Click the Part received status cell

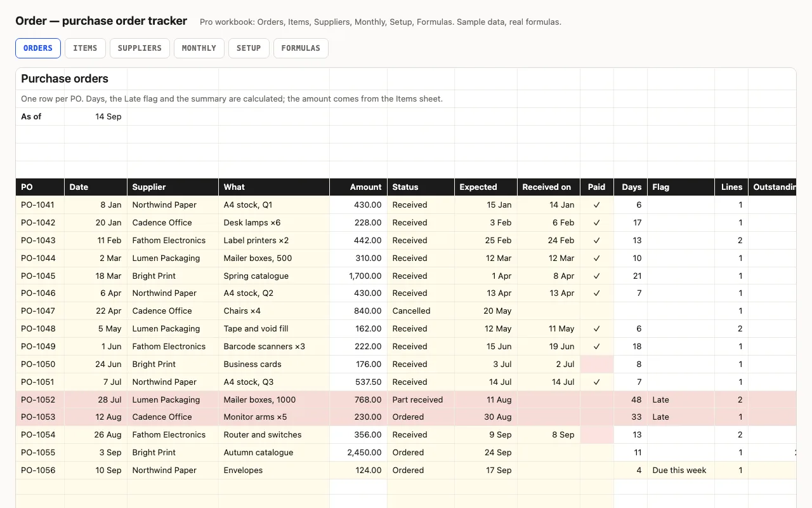pyautogui.click(x=421, y=400)
